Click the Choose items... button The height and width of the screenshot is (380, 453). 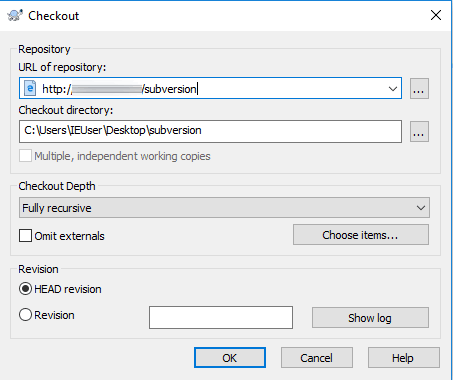coord(361,235)
